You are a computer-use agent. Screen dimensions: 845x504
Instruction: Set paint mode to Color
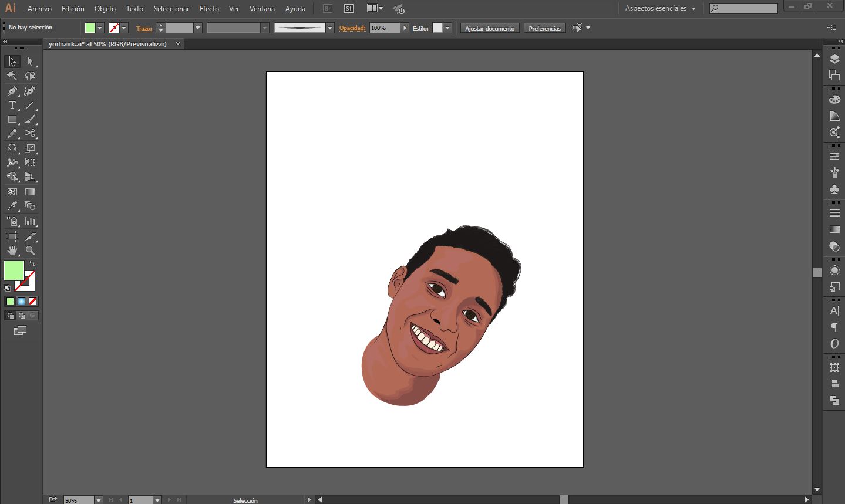(10, 302)
